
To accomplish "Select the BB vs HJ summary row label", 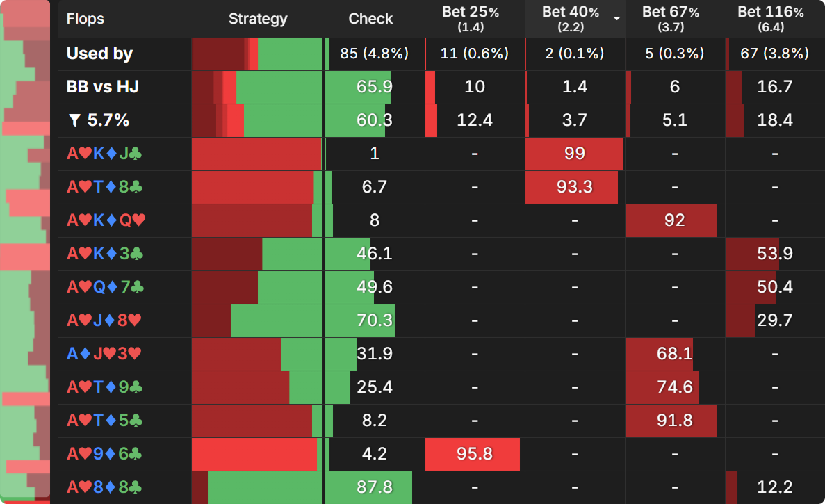I will tap(103, 87).
